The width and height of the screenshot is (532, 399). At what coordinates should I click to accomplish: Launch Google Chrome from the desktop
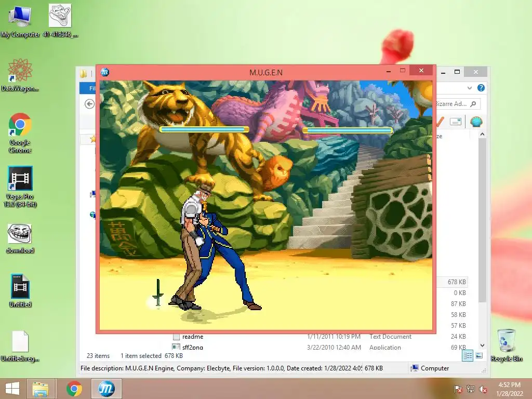coord(20,133)
